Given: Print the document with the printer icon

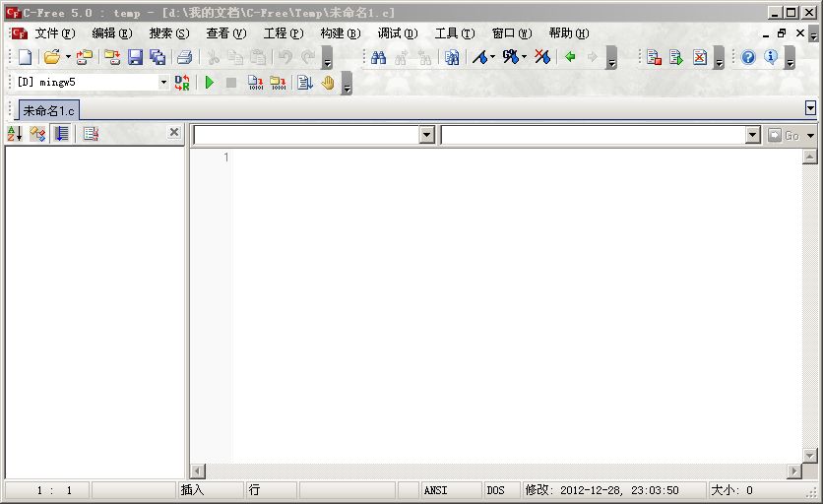Looking at the screenshot, I should tap(184, 57).
